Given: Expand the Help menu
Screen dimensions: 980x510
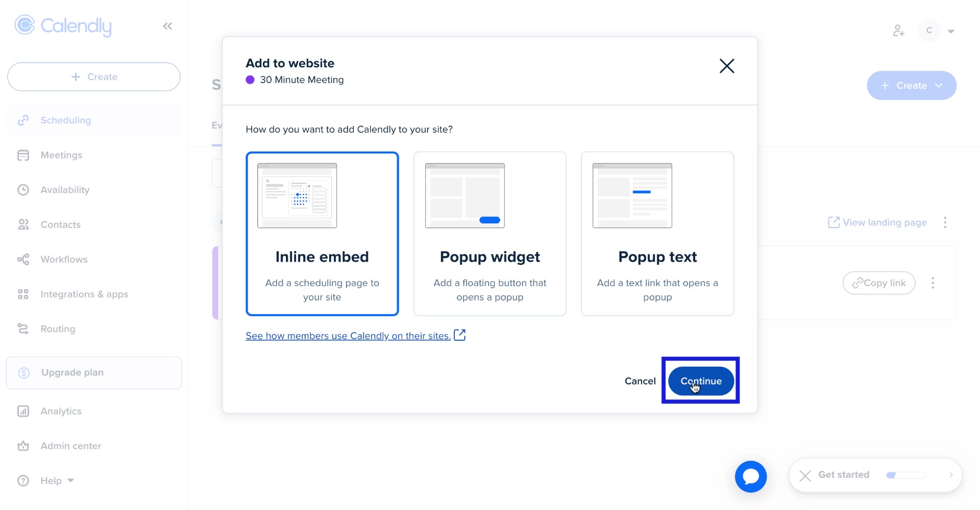Looking at the screenshot, I should click(x=51, y=480).
